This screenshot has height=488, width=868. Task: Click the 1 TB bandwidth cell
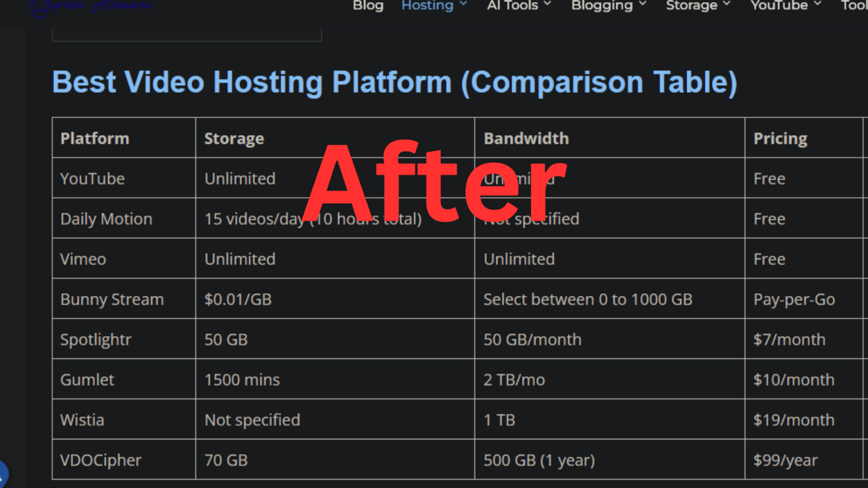click(610, 420)
